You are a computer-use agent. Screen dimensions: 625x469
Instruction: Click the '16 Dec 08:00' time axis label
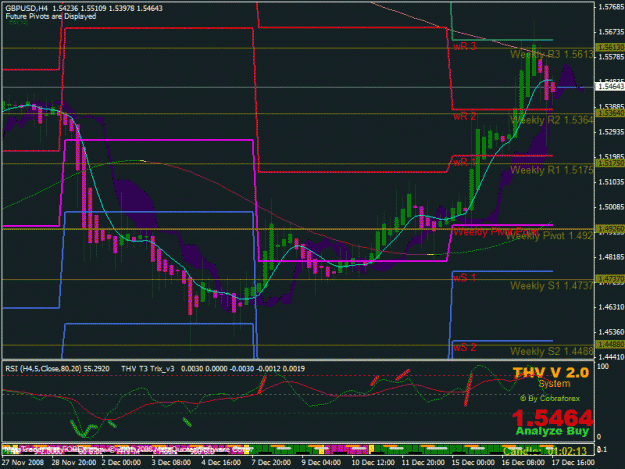point(523,463)
